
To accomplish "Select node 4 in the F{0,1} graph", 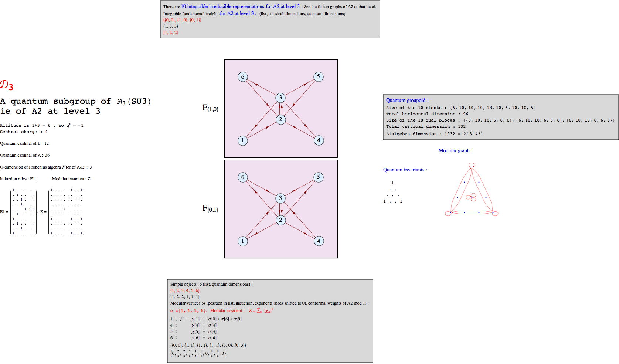I will coord(319,241).
